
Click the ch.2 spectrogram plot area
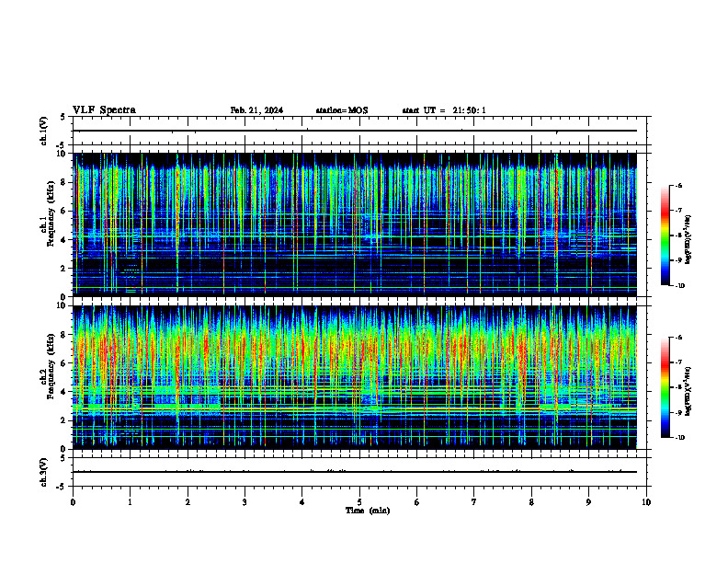tap(355, 377)
